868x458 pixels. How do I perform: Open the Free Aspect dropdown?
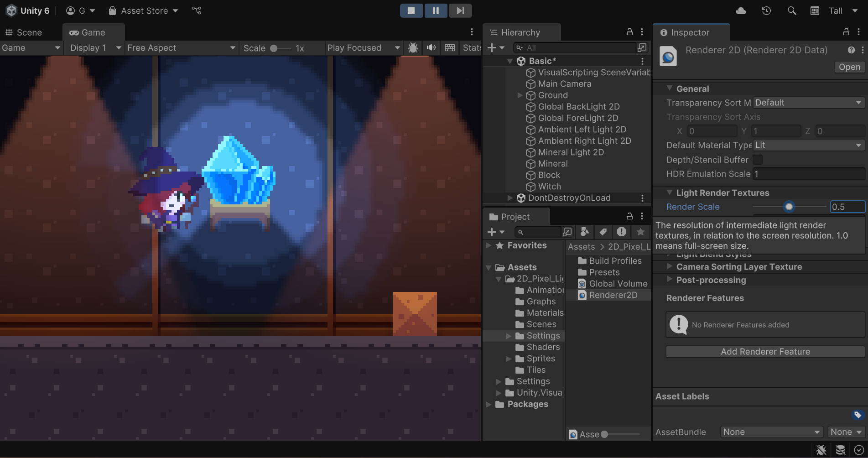pos(181,48)
